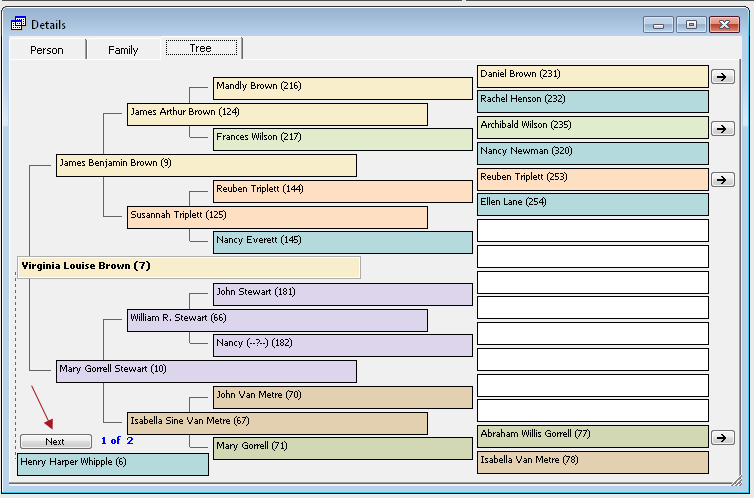Select Daniel Brown (231)
The image size is (754, 498).
592,76
